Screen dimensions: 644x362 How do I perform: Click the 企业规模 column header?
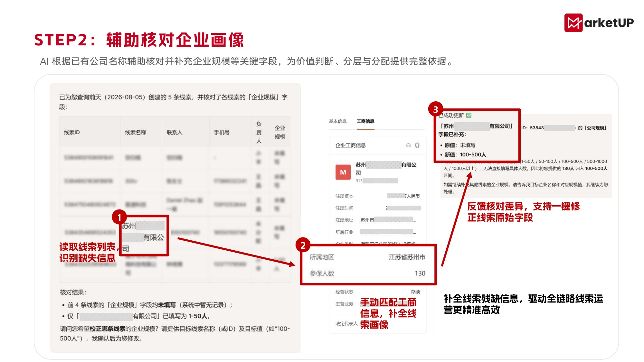tap(280, 132)
